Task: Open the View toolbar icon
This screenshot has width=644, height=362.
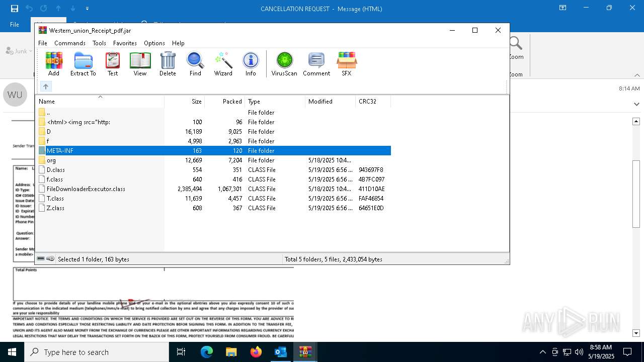Action: 140,64
